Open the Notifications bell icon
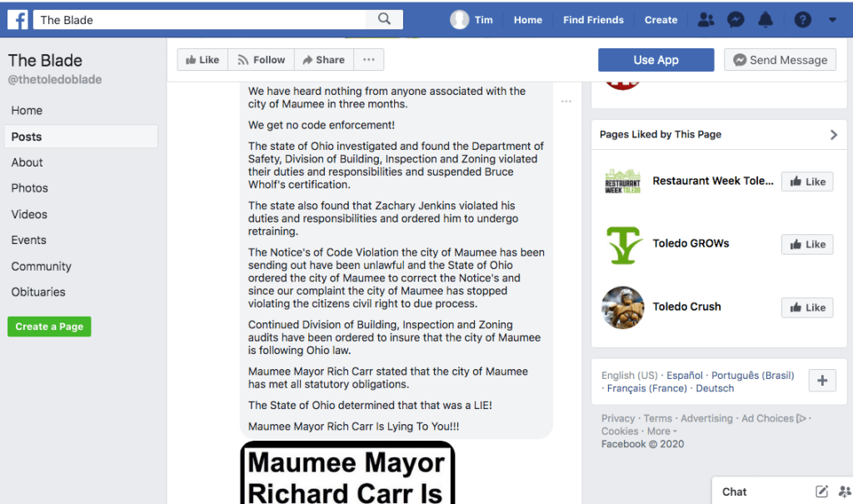The height and width of the screenshot is (504, 853). click(x=766, y=20)
